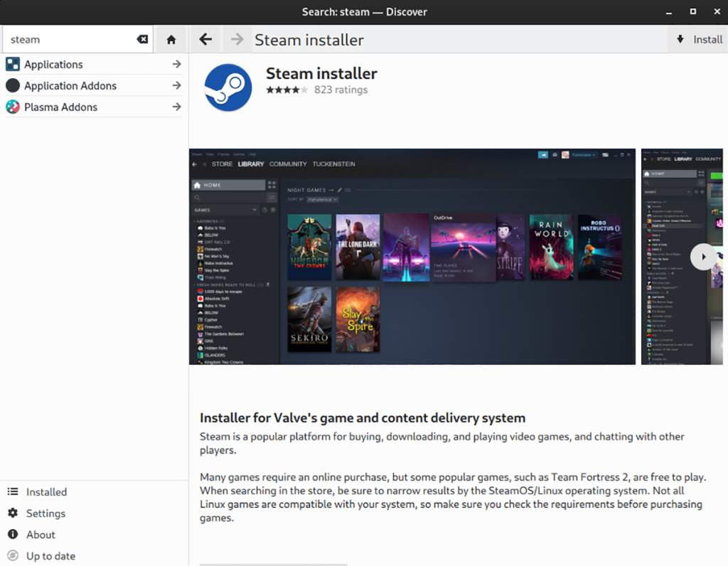Screen dimensions: 728x566
Task: Expand the Application Addons category arrow
Action: click(x=176, y=86)
